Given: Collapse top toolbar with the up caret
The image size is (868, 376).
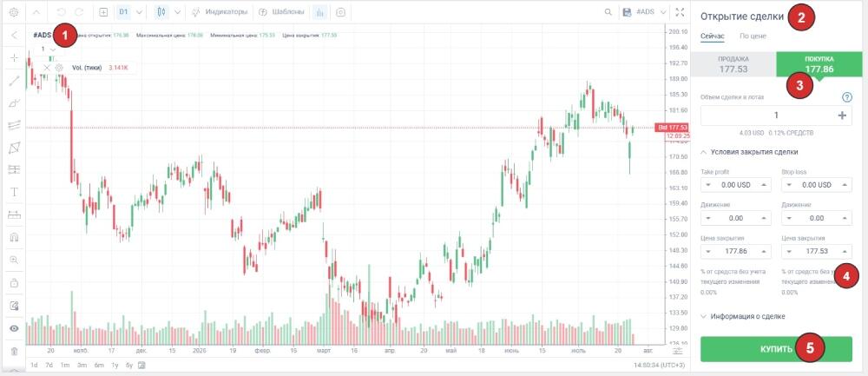Looking at the screenshot, I should click(36, 11).
